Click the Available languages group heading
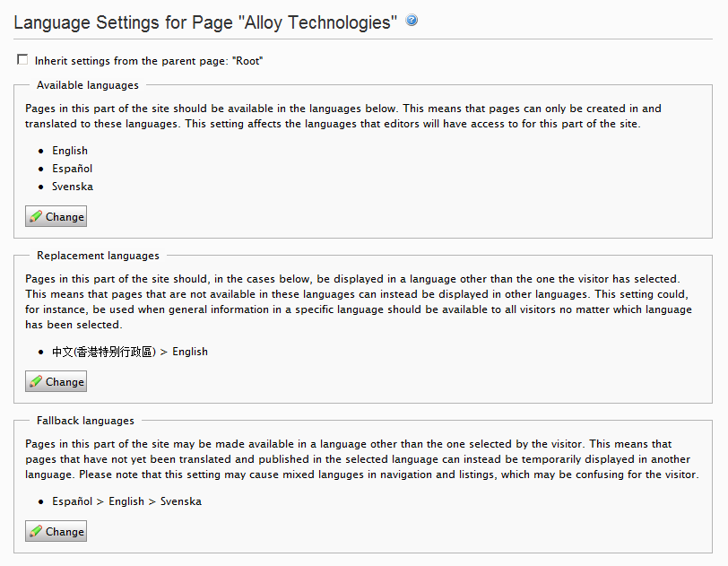Image resolution: width=728 pixels, height=566 pixels. (x=88, y=85)
